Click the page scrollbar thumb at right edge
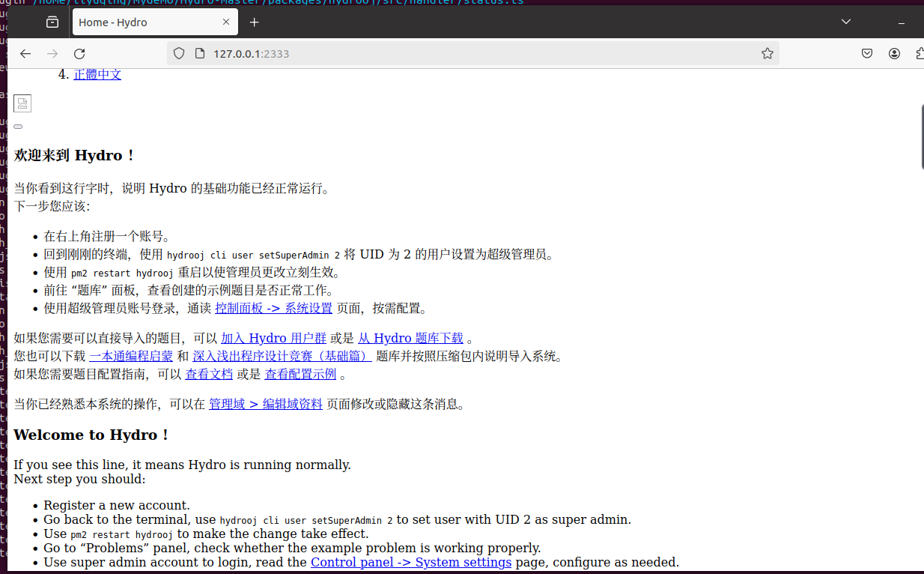Screen dimensions: 924x574 [922, 136]
